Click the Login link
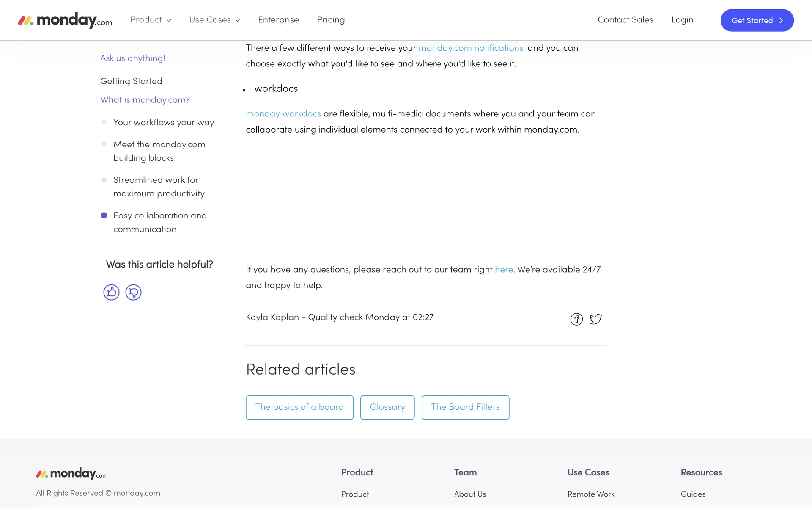This screenshot has height=508, width=812. (682, 20)
